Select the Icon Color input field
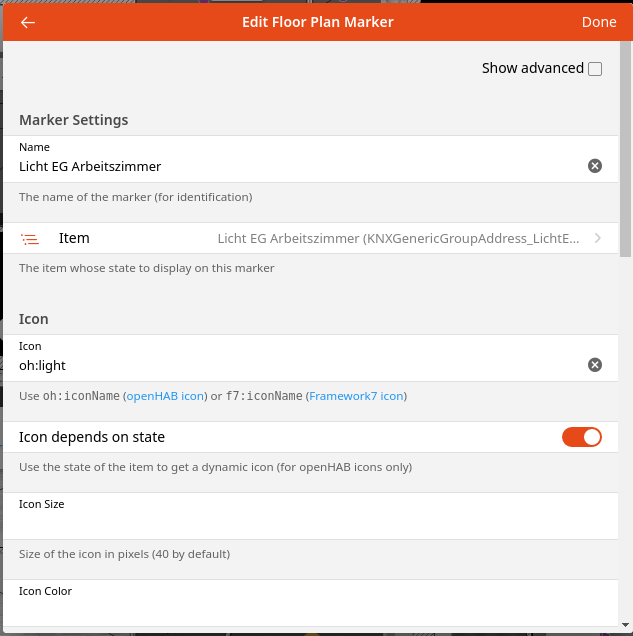 (300, 610)
